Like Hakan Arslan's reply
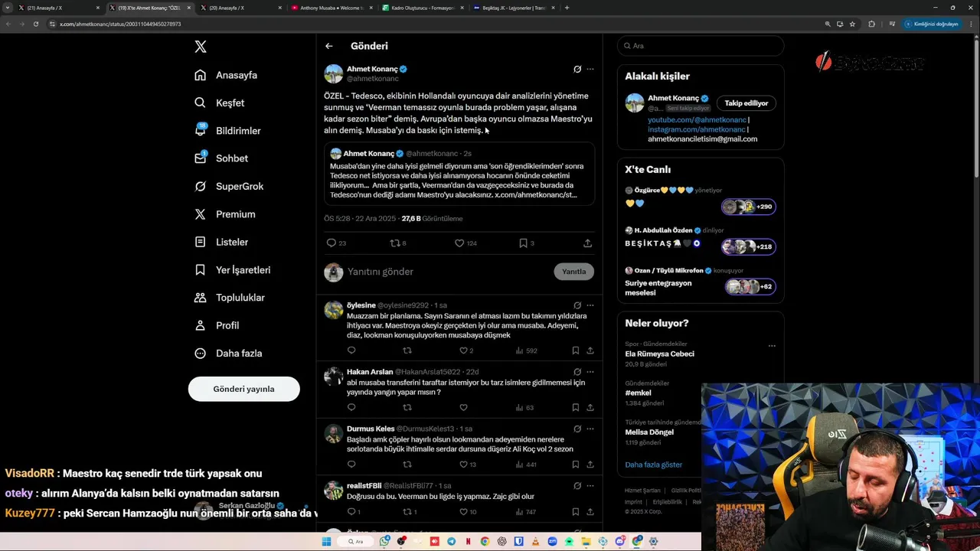This screenshot has width=980, height=551. pos(463,407)
